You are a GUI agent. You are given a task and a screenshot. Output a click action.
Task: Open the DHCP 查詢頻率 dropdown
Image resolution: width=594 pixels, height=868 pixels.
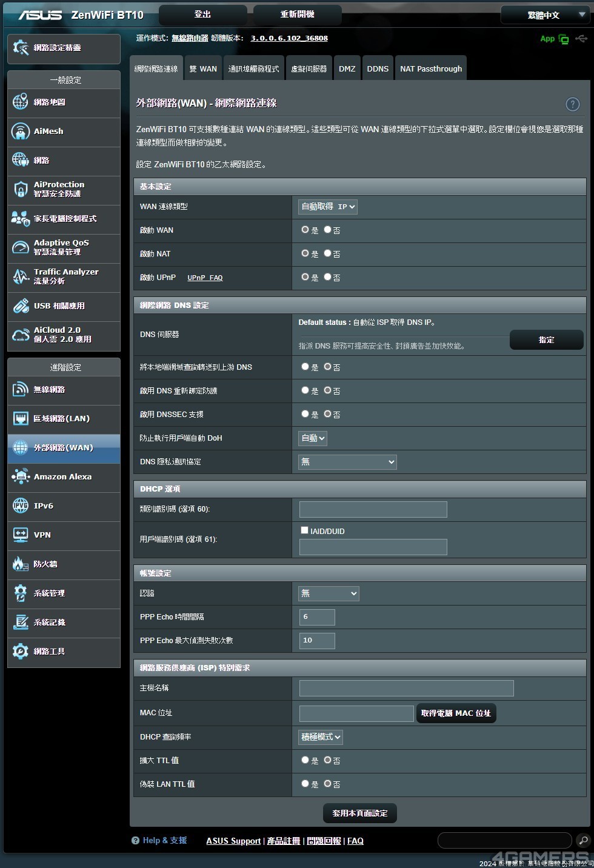click(x=321, y=737)
